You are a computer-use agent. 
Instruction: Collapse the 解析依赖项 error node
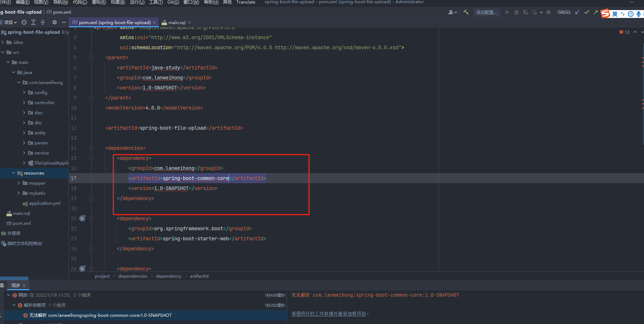point(14,305)
